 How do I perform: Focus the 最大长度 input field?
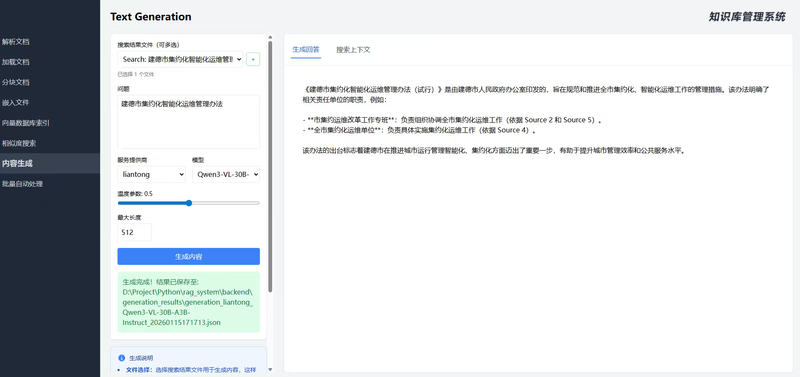click(x=135, y=232)
